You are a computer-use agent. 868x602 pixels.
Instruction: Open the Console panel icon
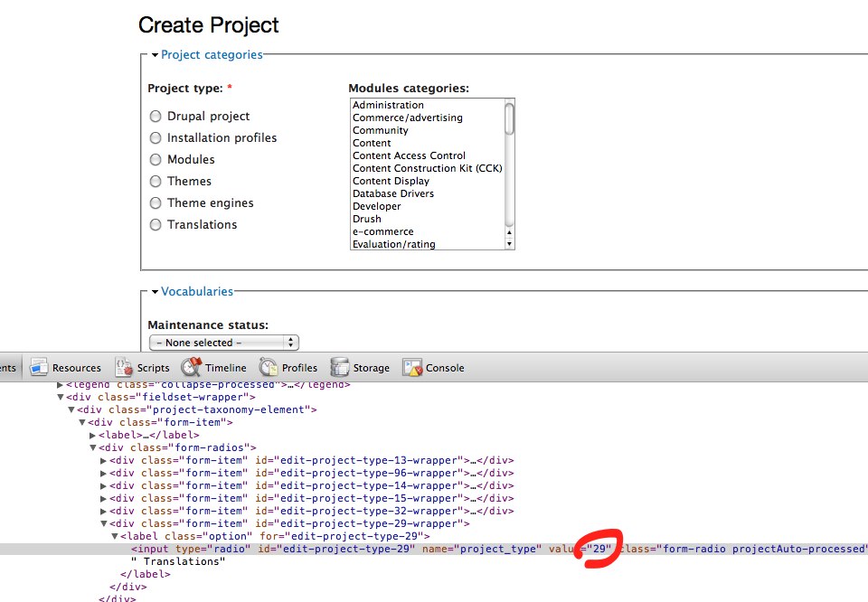click(412, 367)
